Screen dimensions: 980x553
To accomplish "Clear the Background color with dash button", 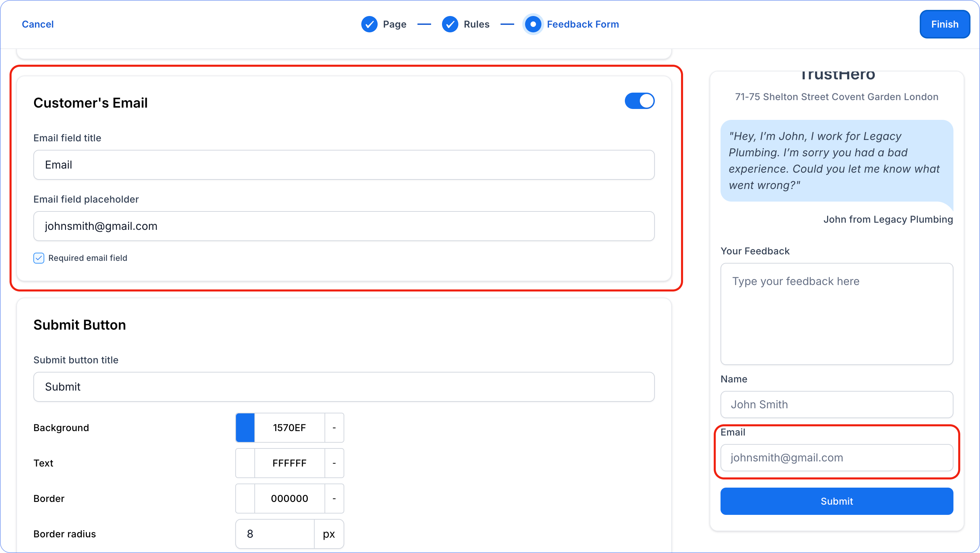I will tap(334, 428).
